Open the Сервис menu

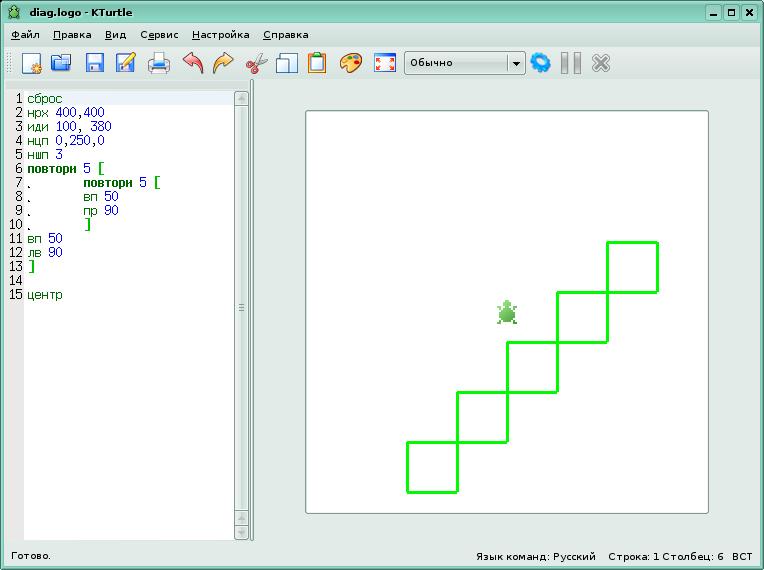click(x=159, y=34)
